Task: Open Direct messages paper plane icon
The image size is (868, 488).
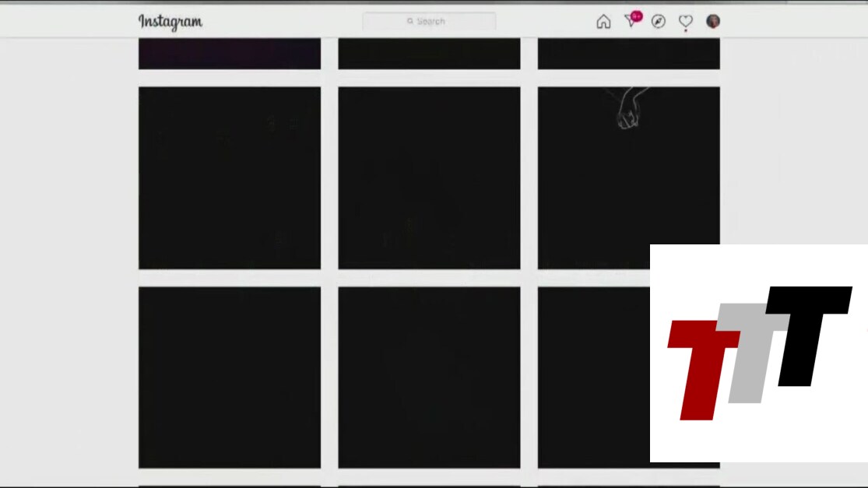Action: tap(630, 22)
